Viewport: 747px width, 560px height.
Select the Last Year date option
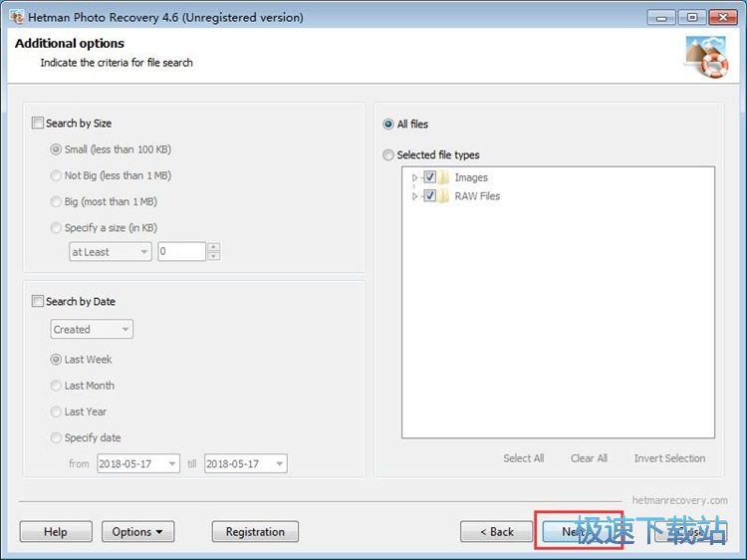56,412
